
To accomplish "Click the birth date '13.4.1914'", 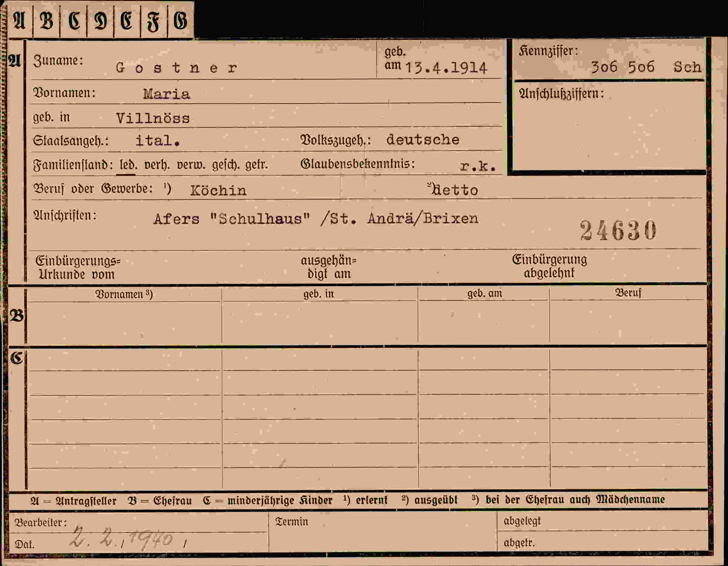I will pos(446,68).
